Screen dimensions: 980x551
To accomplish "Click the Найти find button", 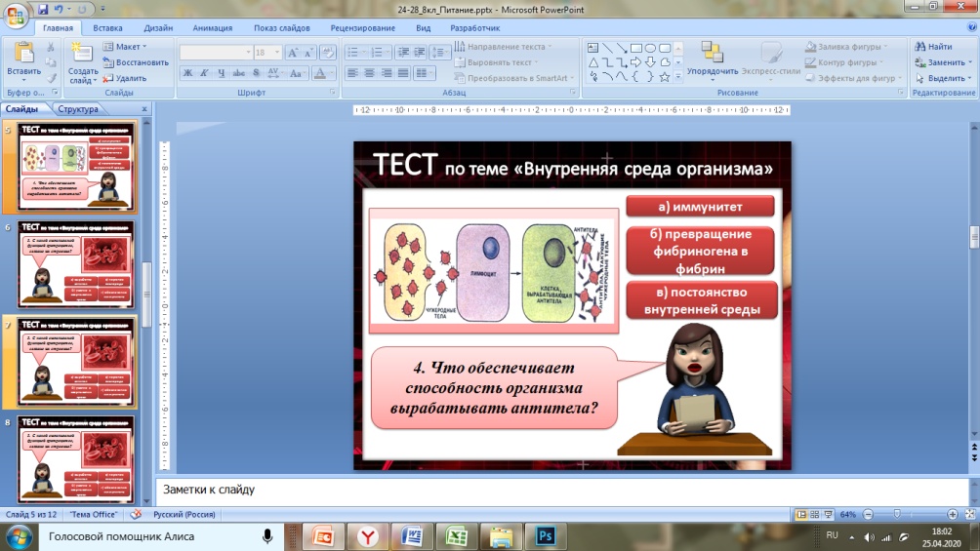I will click(934, 46).
